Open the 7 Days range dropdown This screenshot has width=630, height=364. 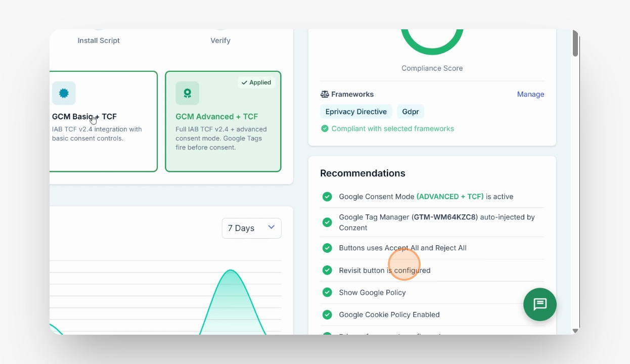point(251,228)
